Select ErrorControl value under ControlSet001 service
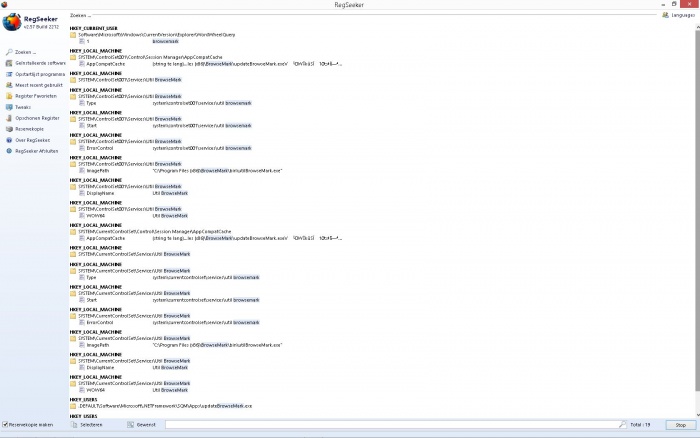Viewport: 700px width, 438px height. [x=100, y=148]
